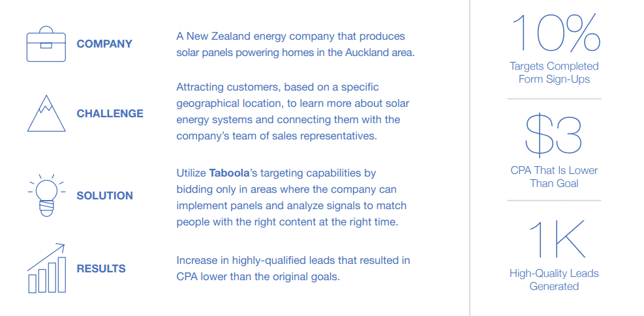Screen dimensions: 644x316
Task: Click Targets Completed Form Sign-Ups caption
Action: pyautogui.click(x=554, y=72)
